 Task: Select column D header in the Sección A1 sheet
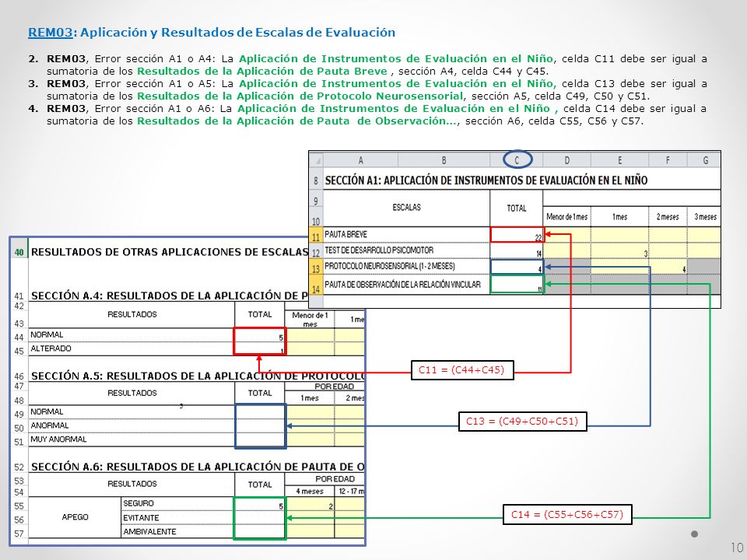(567, 160)
